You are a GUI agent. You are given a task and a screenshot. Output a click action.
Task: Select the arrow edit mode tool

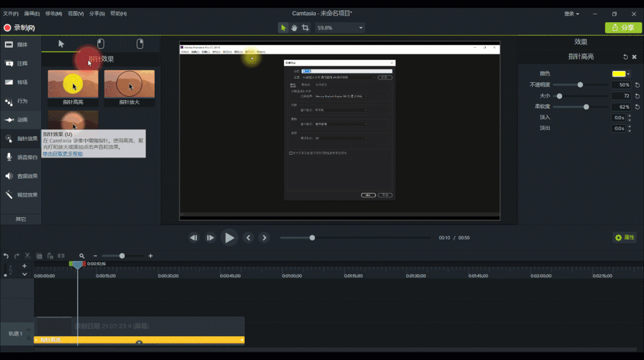tap(283, 28)
